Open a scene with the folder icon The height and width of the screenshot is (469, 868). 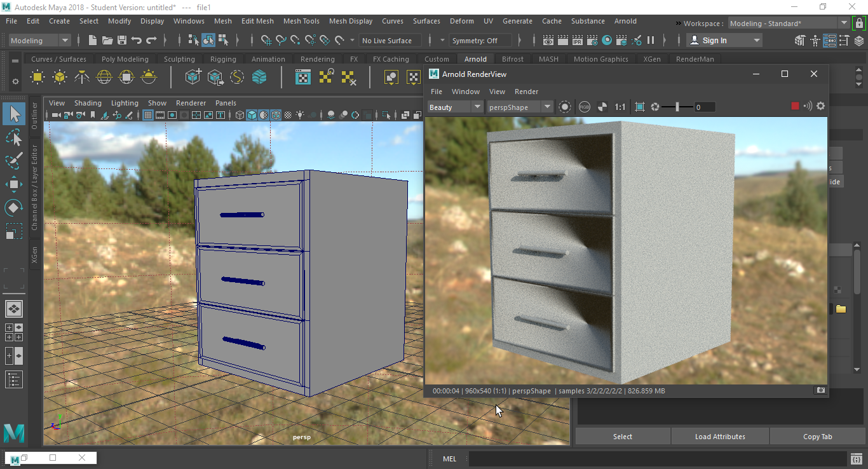107,41
